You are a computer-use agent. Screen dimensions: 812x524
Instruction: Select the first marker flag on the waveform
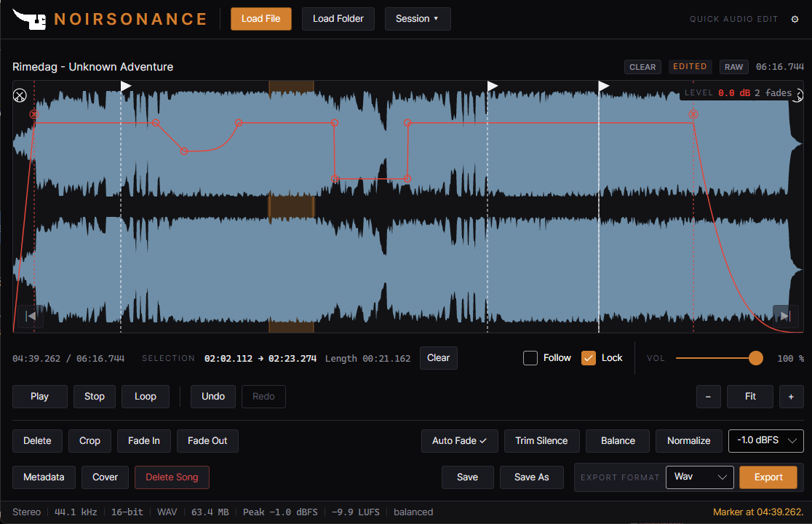click(126, 86)
